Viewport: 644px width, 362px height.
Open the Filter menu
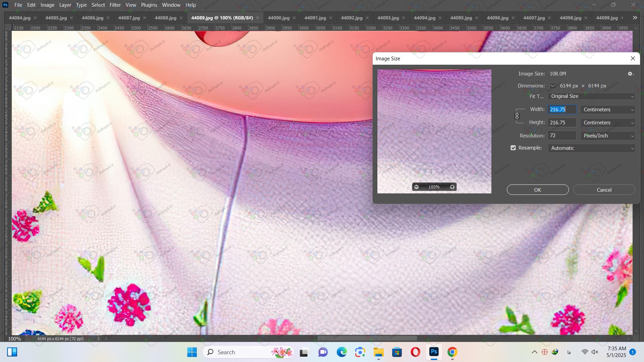115,5
